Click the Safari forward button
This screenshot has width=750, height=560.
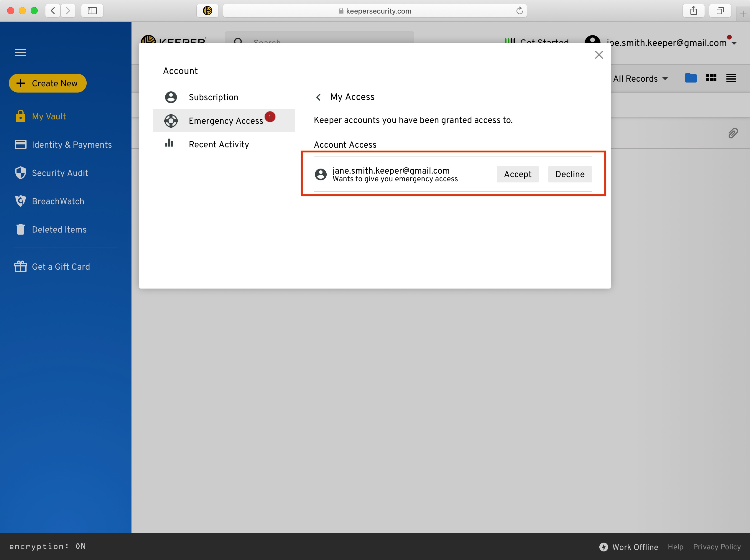[68, 11]
